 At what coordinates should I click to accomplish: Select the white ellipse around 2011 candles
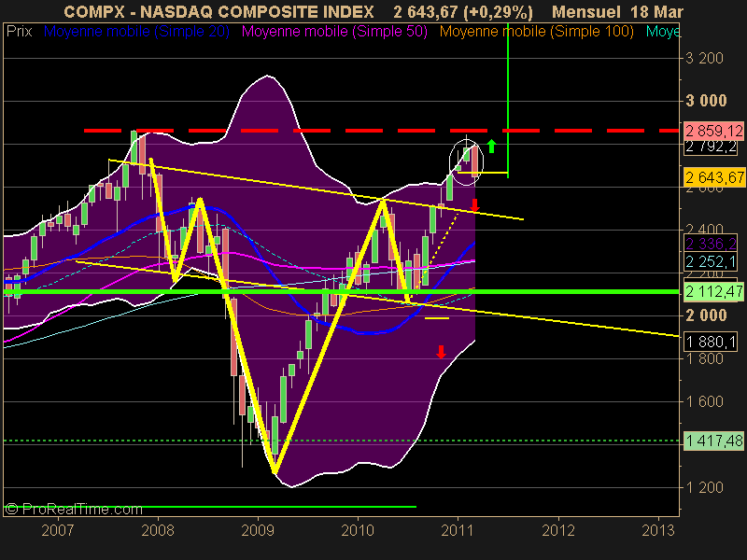tap(466, 161)
